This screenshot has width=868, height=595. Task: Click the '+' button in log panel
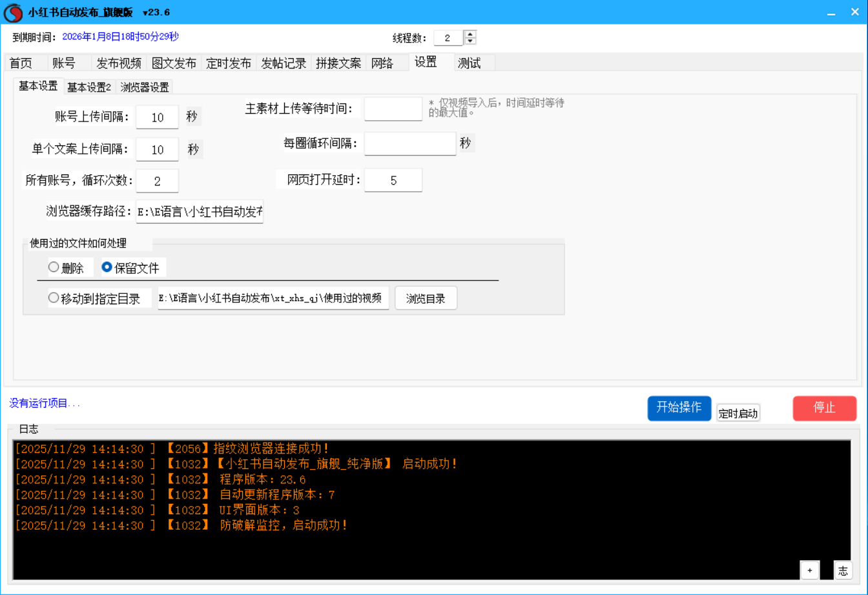point(809,570)
